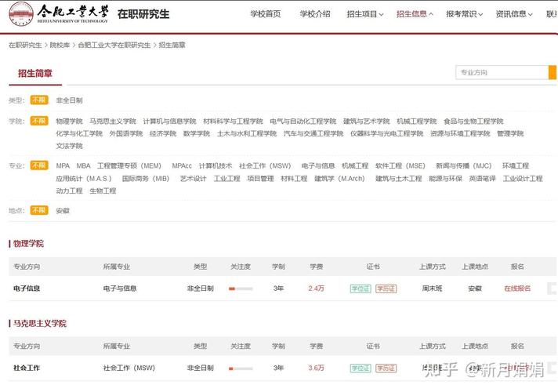The image size is (558, 392).
Task: Select the 招生简章 tab
Action: point(35,74)
